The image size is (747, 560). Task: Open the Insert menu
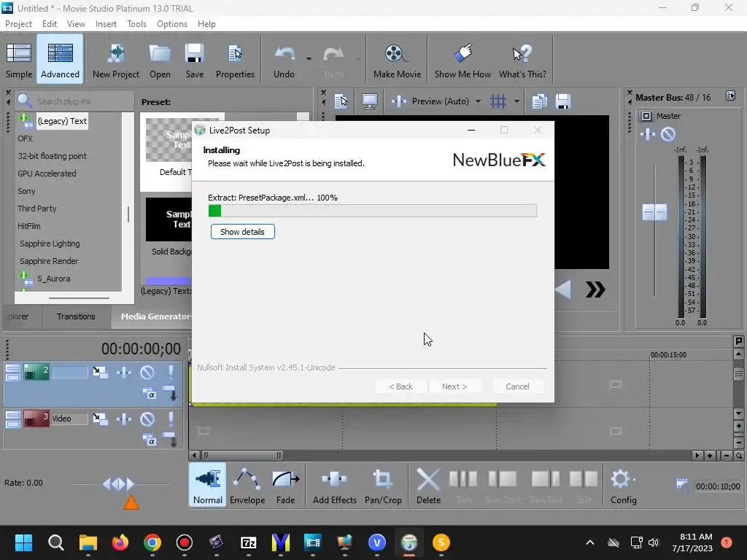(x=106, y=24)
